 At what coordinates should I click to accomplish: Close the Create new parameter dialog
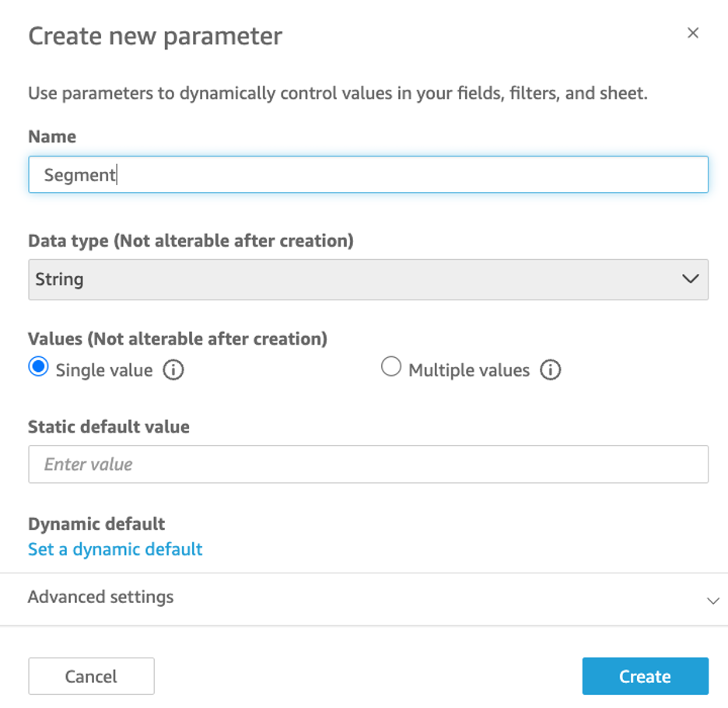click(x=693, y=33)
